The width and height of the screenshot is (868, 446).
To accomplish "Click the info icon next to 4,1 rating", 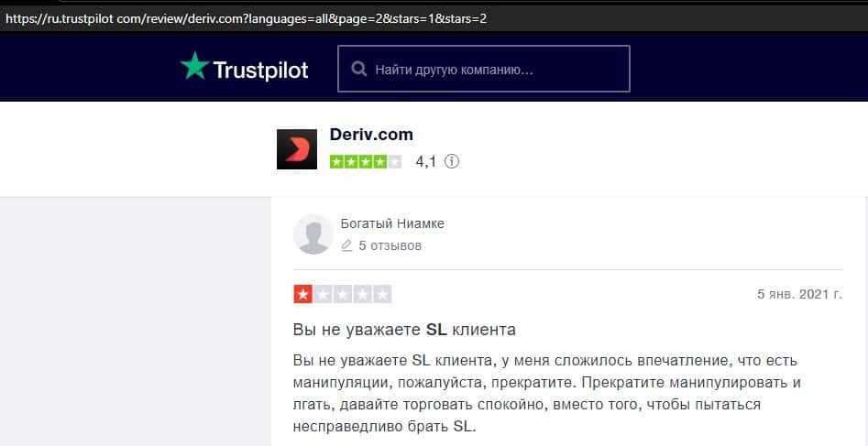I will (x=452, y=161).
